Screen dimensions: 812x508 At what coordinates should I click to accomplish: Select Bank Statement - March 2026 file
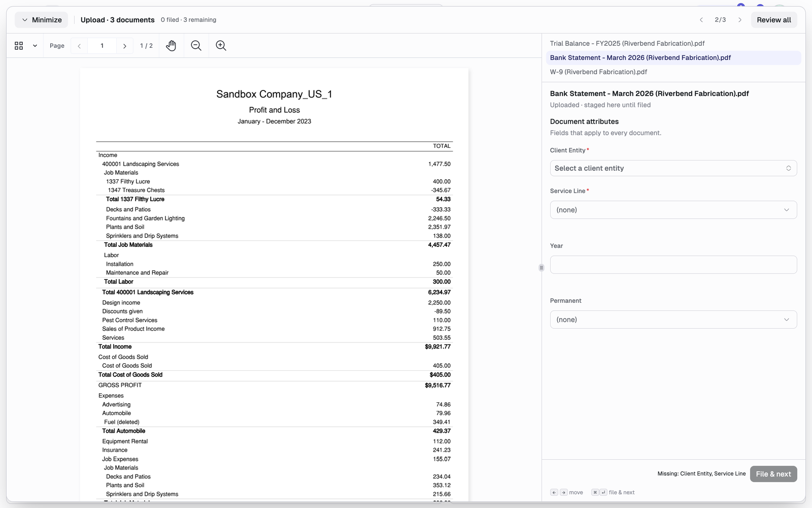tap(673, 58)
